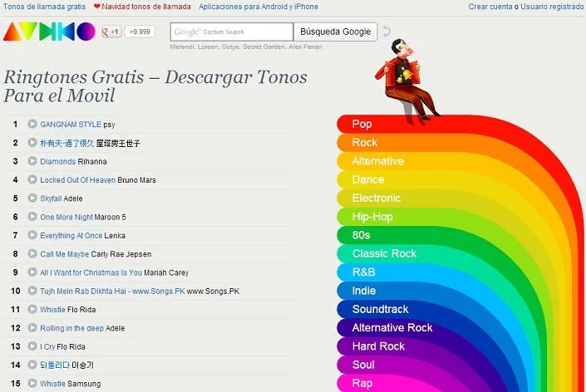Screen dimensions: 586x392
Task: Click the colorful Audiko logo
Action: pos(49,32)
